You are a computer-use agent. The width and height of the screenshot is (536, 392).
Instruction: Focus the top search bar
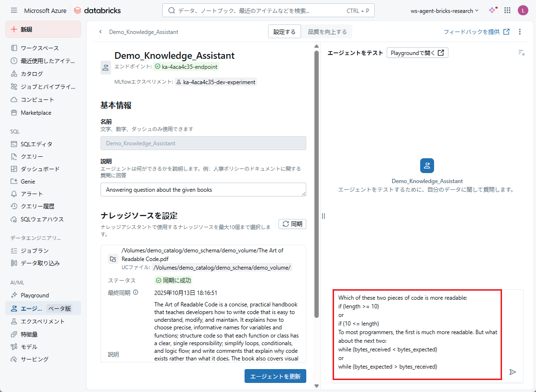(268, 11)
